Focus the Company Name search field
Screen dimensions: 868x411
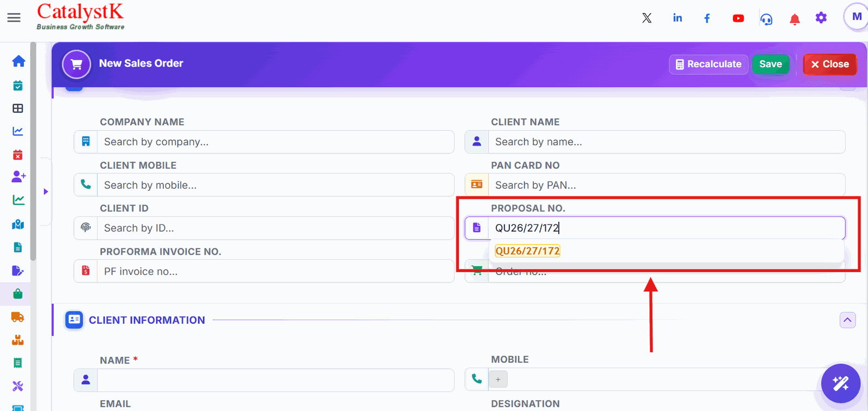[276, 142]
